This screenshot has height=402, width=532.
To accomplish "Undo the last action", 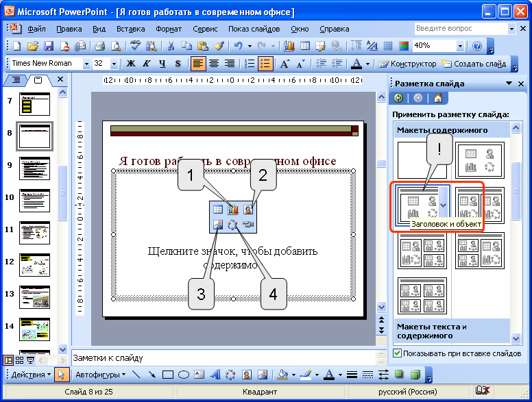I will pyautogui.click(x=239, y=46).
